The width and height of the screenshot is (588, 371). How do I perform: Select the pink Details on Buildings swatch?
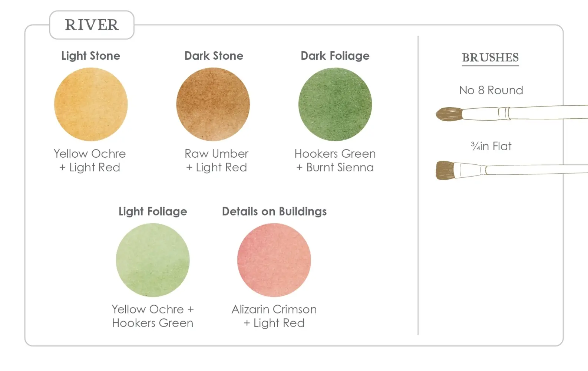274,260
